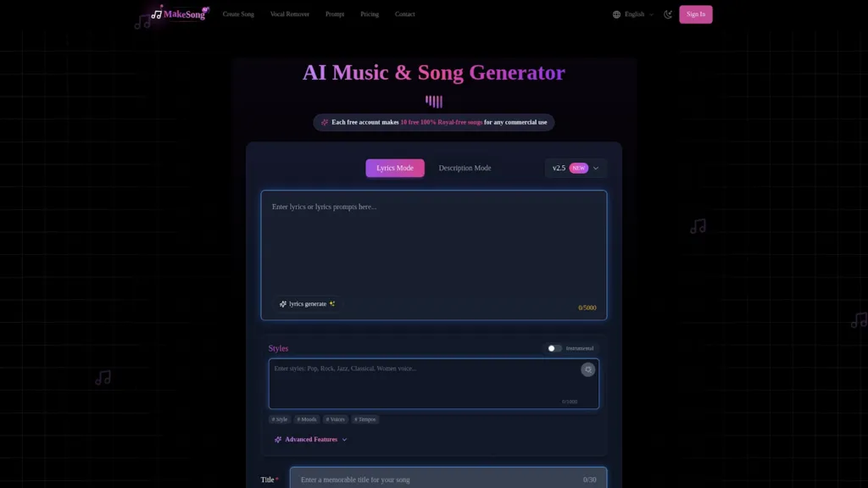Open Vocal Remover from navigation

pos(290,14)
